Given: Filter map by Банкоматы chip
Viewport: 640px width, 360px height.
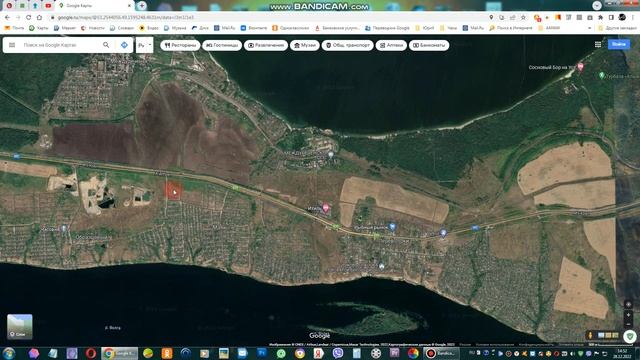Looking at the screenshot, I should [x=429, y=45].
